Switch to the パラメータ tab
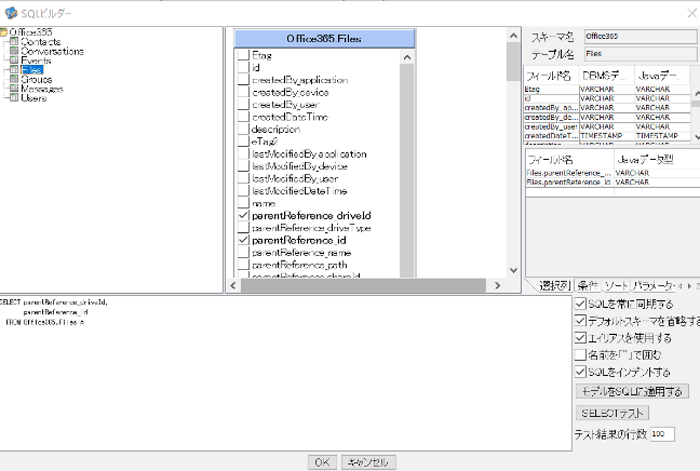 tap(653, 286)
